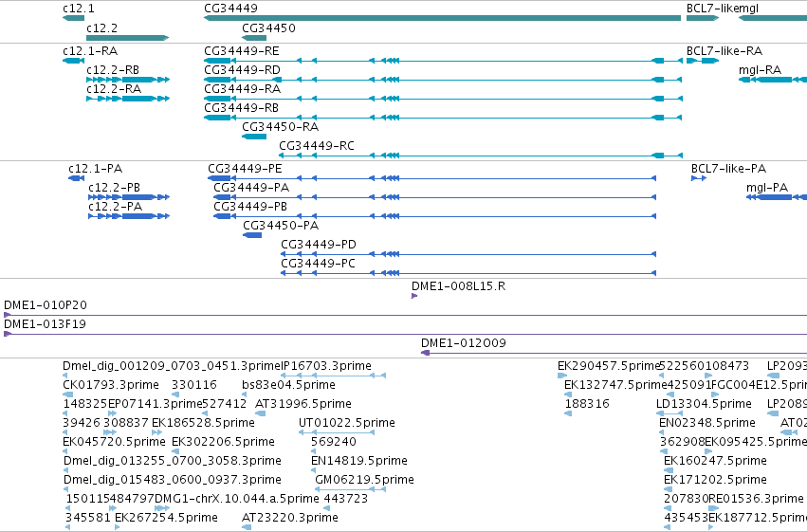Click EST EK132747.5prime
807x532 pixels.
[615, 385]
